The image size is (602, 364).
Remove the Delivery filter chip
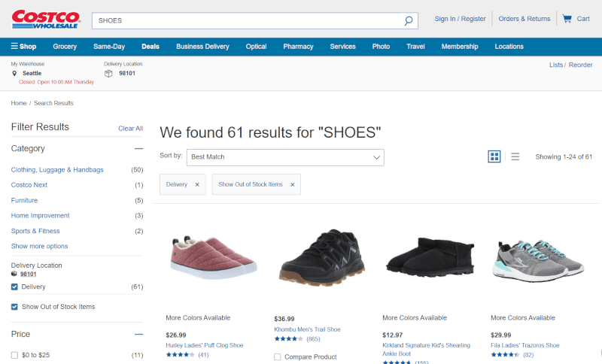(197, 184)
